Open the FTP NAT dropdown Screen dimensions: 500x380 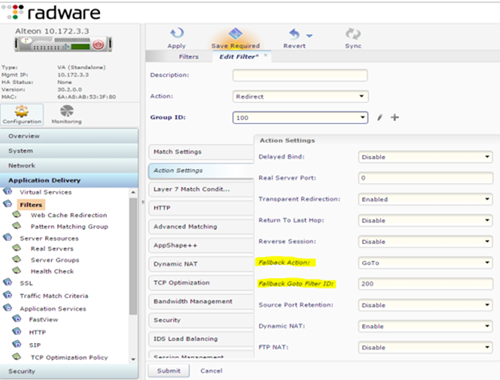pos(425,347)
